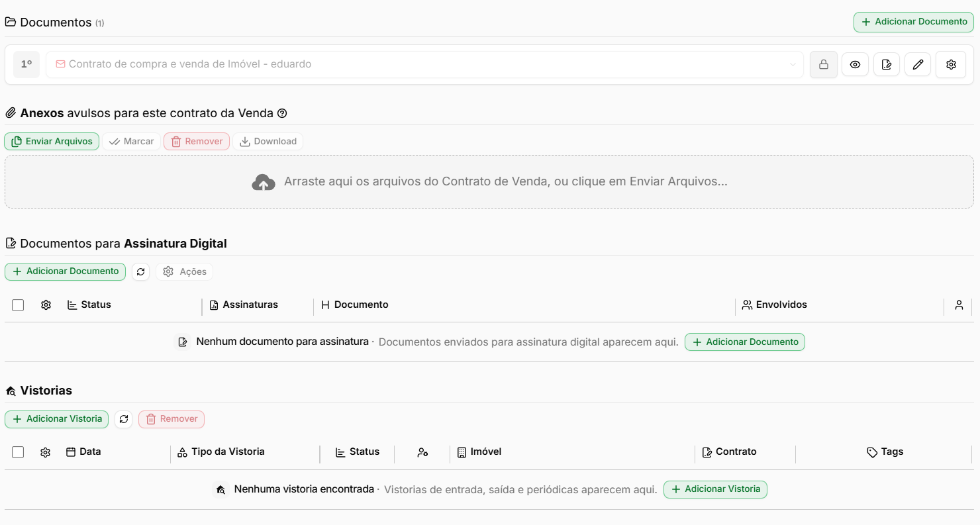Click the signature document icon beside the eye
This screenshot has height=525, width=980.
(x=887, y=65)
